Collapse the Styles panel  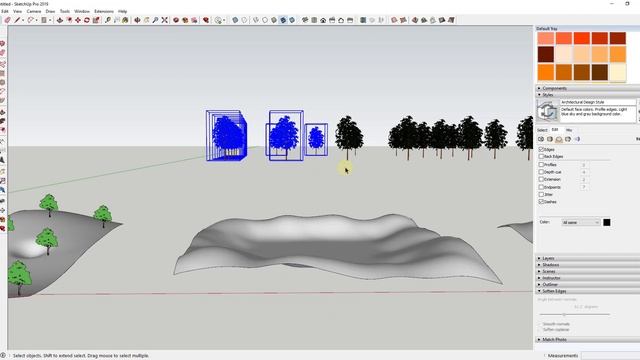(x=587, y=95)
